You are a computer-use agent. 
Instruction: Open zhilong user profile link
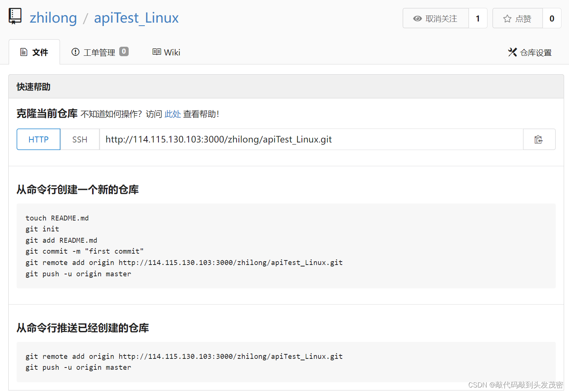pos(53,18)
